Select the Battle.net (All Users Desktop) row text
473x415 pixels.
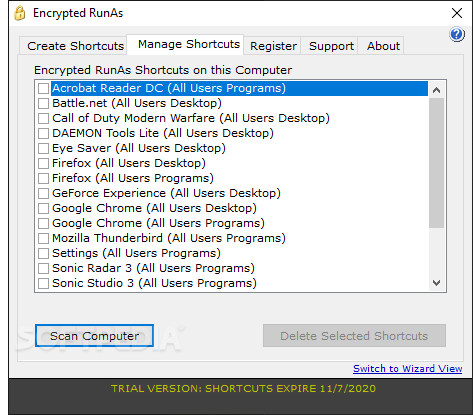[137, 103]
